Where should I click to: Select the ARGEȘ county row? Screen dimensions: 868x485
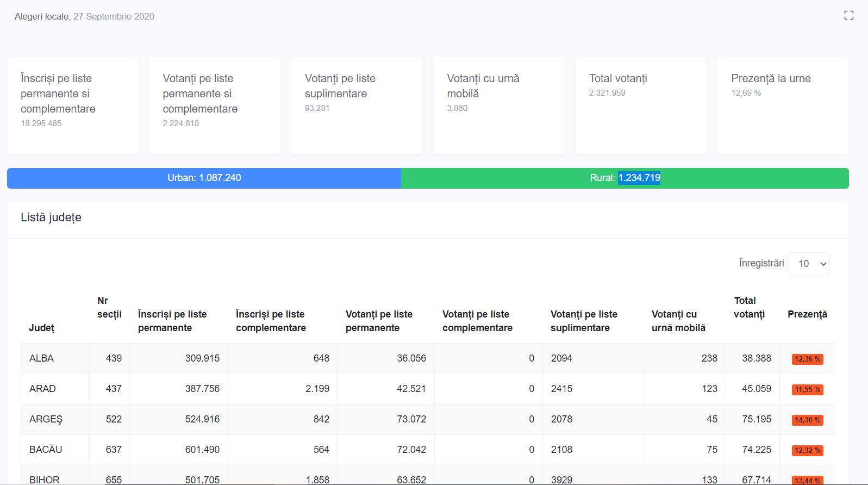click(46, 419)
